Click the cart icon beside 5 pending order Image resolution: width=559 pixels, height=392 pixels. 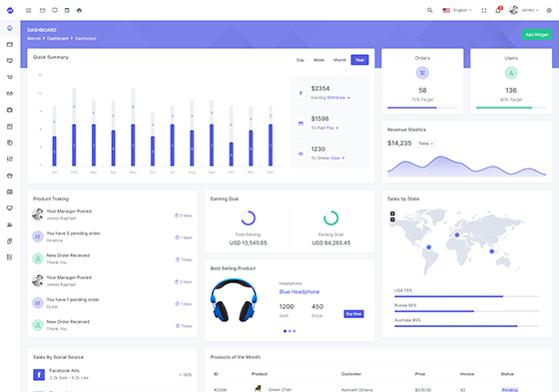(x=38, y=236)
